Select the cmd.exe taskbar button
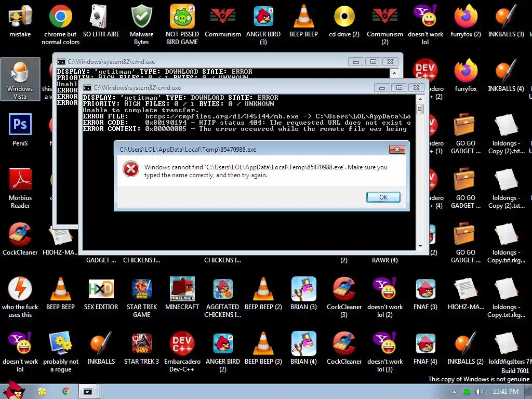The image size is (532, 399). 88,392
